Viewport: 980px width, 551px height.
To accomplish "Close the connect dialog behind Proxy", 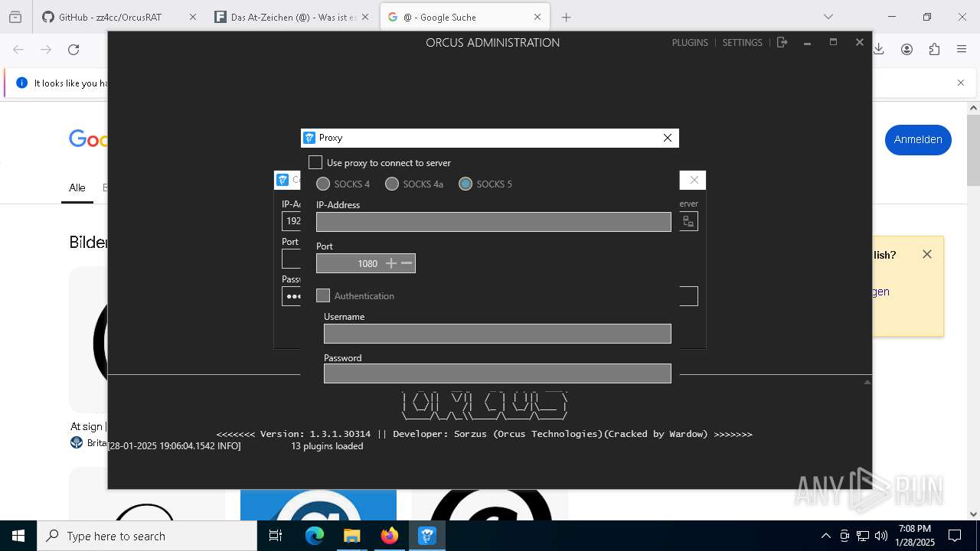I will (x=694, y=180).
